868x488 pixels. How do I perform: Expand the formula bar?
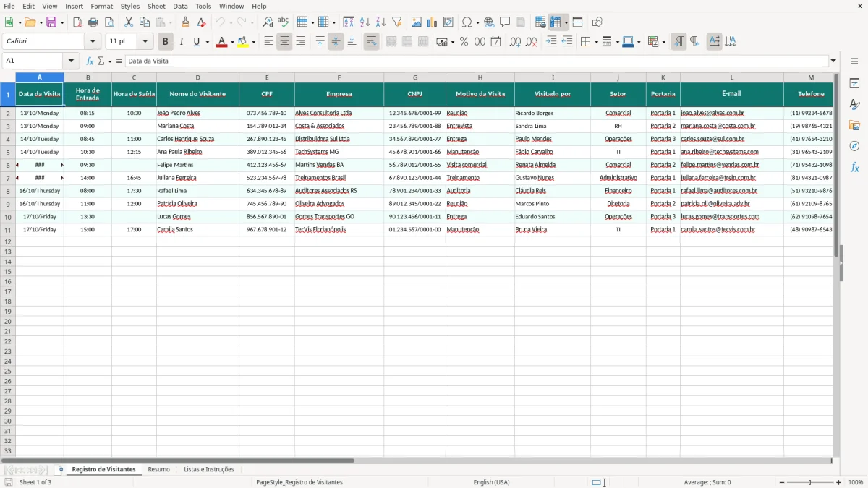[834, 61]
